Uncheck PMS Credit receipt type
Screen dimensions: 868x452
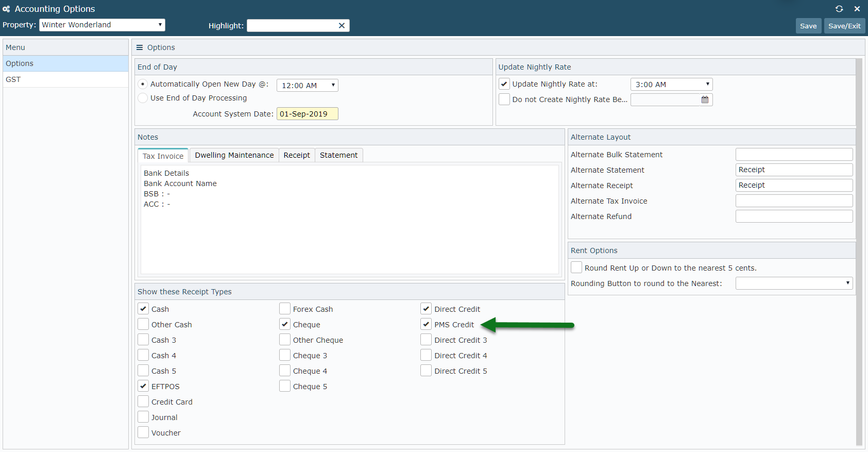426,325
